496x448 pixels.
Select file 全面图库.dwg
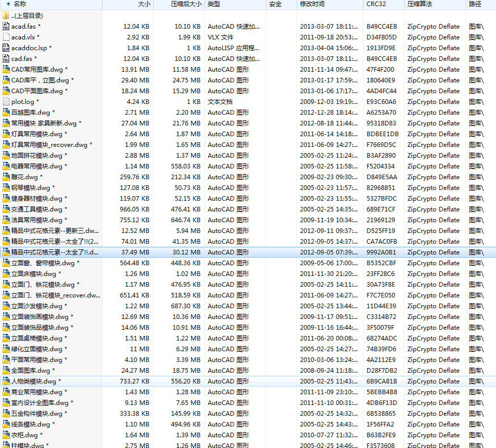(33, 371)
